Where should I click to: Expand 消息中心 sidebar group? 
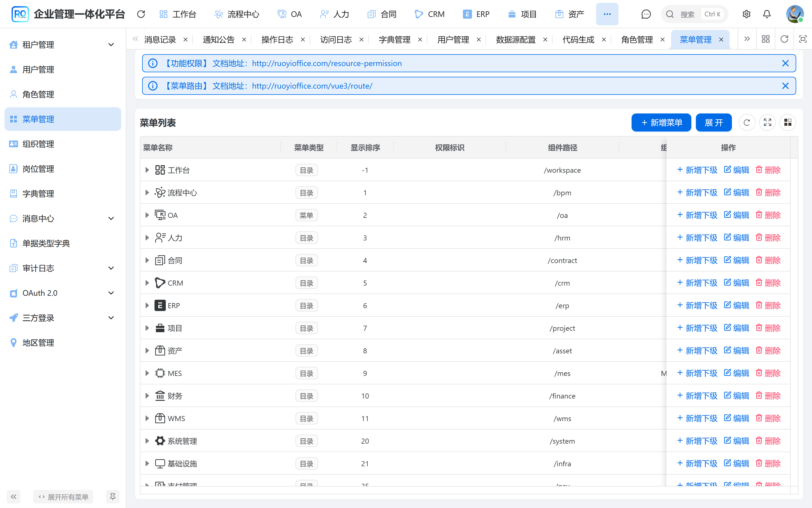tap(63, 218)
